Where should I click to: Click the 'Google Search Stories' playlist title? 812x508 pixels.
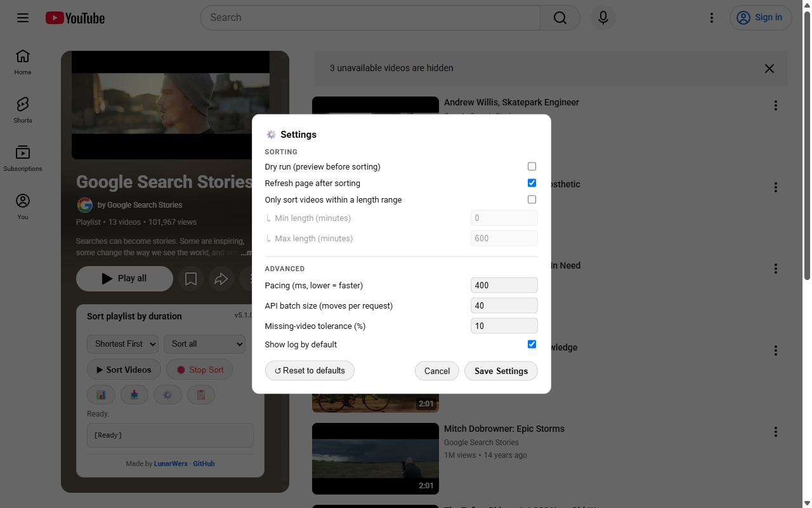(164, 182)
